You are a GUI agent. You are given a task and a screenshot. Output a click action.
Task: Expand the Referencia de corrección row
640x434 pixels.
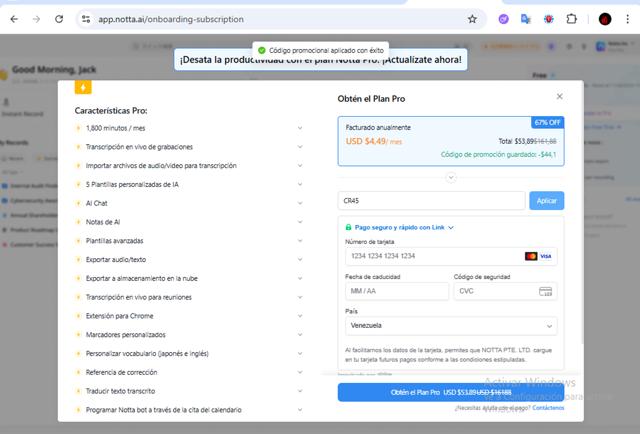coord(300,372)
